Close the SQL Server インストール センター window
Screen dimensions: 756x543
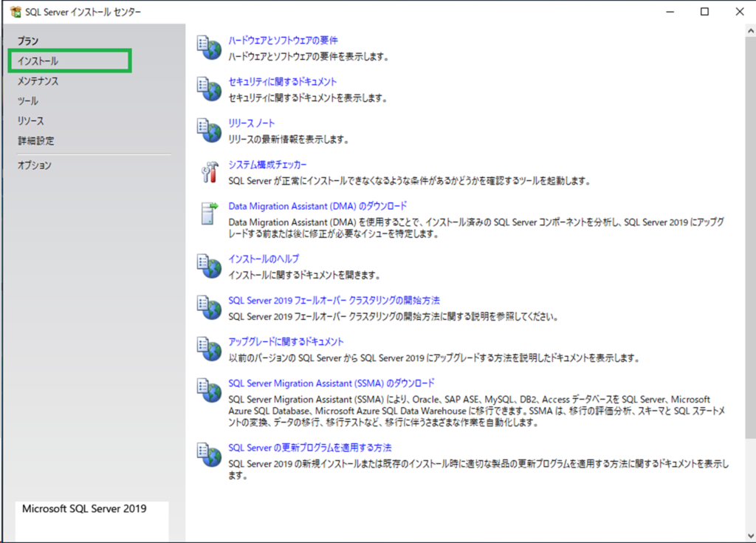pos(740,12)
